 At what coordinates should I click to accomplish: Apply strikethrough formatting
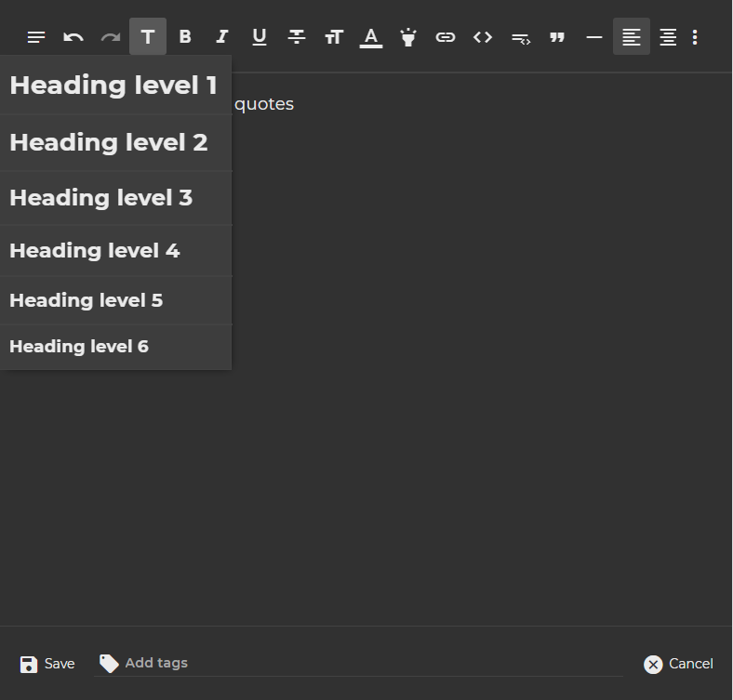coord(297,37)
